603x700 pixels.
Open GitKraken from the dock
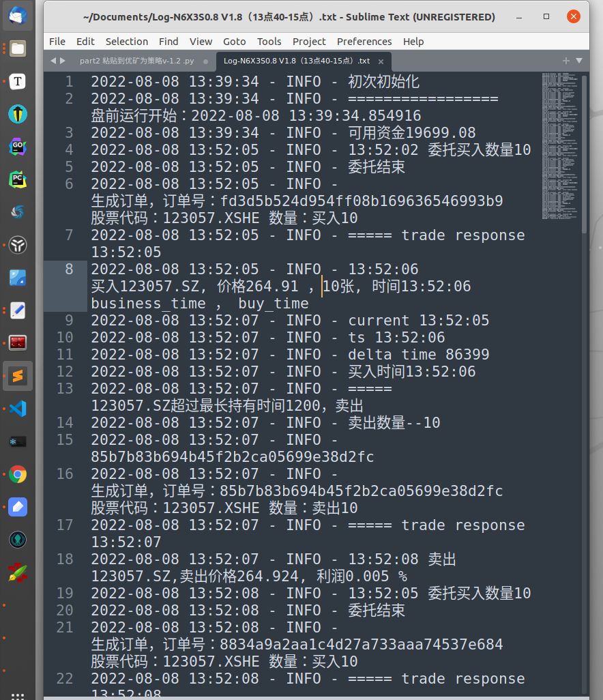[18, 539]
